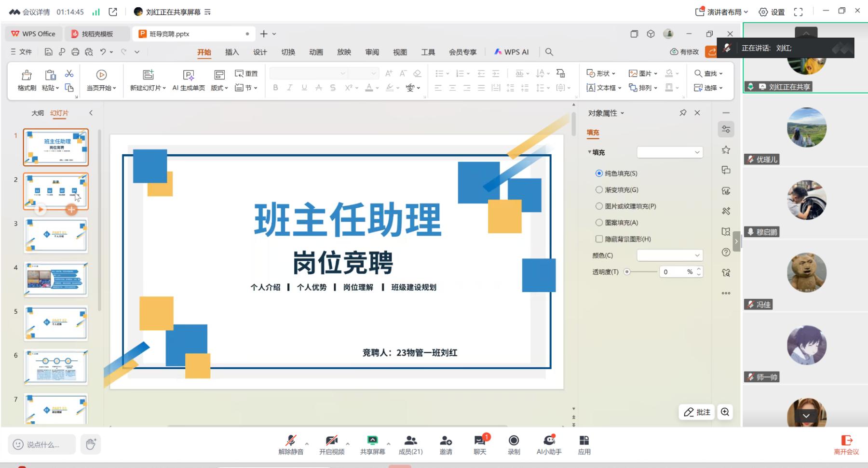Choose the 图片或纹理填充(P) radio option
This screenshot has height=468, width=868.
coord(599,206)
